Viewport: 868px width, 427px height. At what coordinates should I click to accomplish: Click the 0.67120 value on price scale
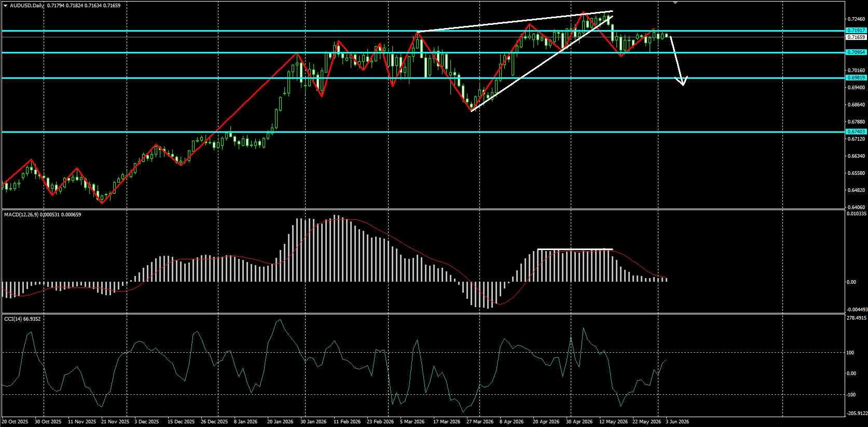856,139
